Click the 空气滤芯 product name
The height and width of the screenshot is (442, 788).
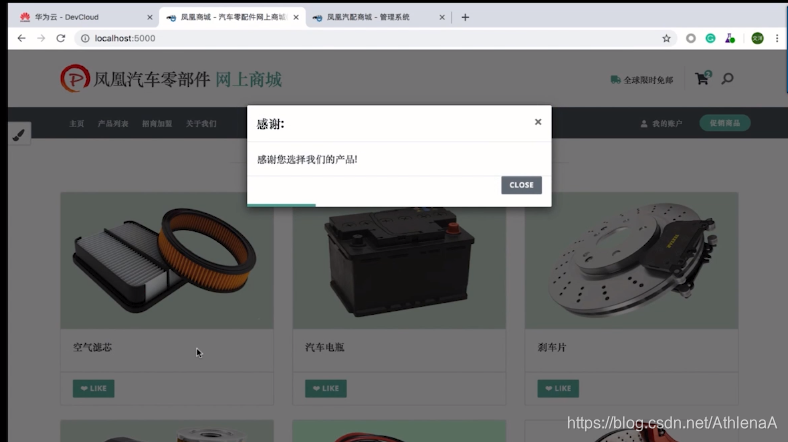(x=92, y=347)
